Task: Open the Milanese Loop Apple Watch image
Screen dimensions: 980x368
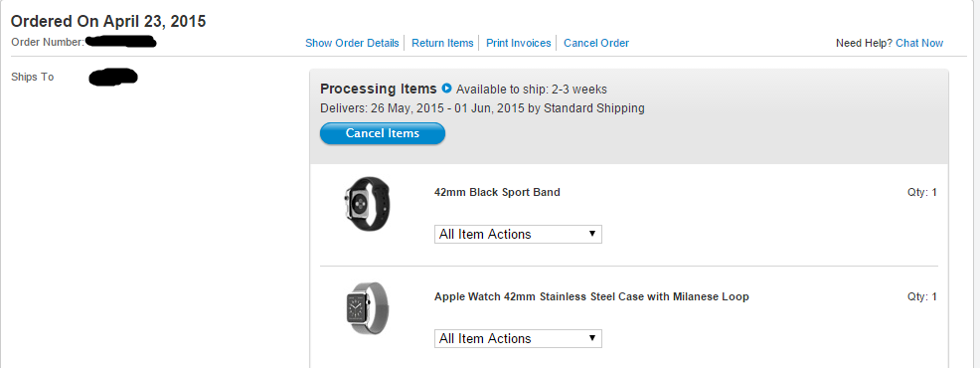Action: pos(367,308)
